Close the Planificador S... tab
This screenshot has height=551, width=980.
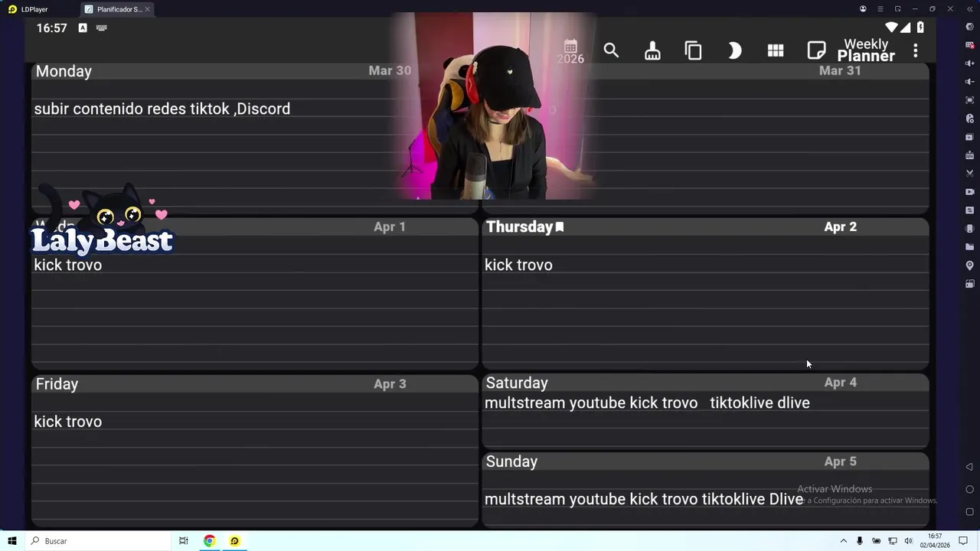(x=147, y=9)
